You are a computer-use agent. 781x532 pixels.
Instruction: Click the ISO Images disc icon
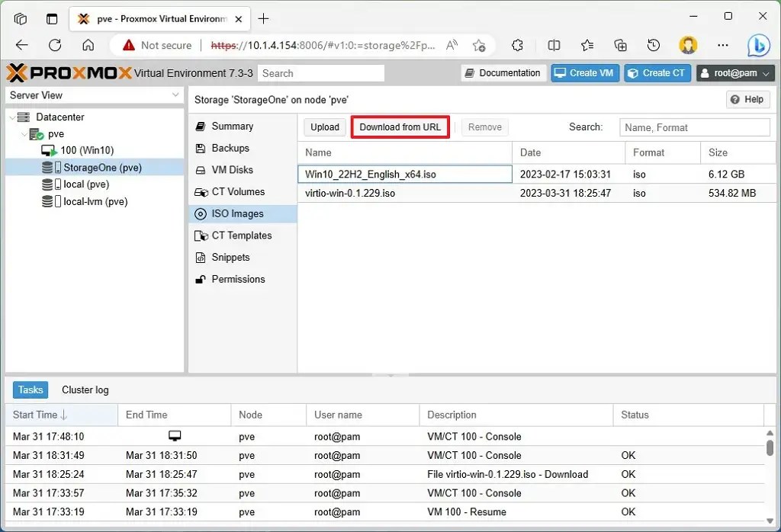202,213
